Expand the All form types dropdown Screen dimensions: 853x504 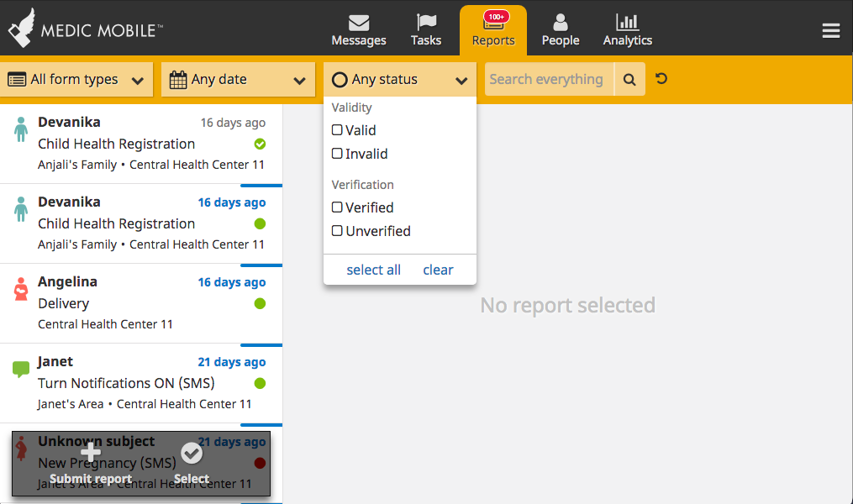[x=76, y=79]
